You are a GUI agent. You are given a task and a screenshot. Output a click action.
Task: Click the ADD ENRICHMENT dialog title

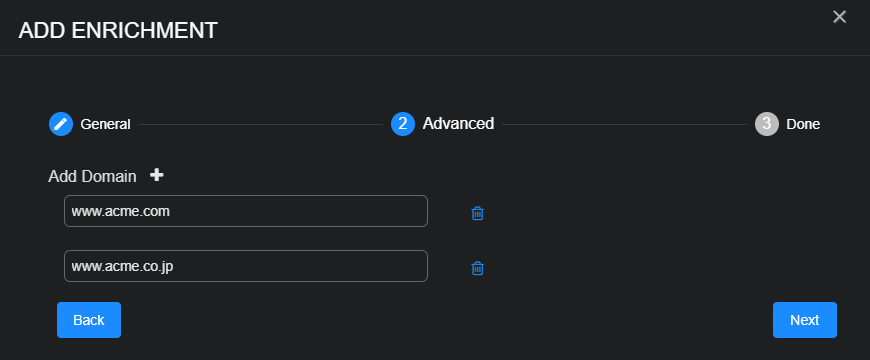point(118,31)
